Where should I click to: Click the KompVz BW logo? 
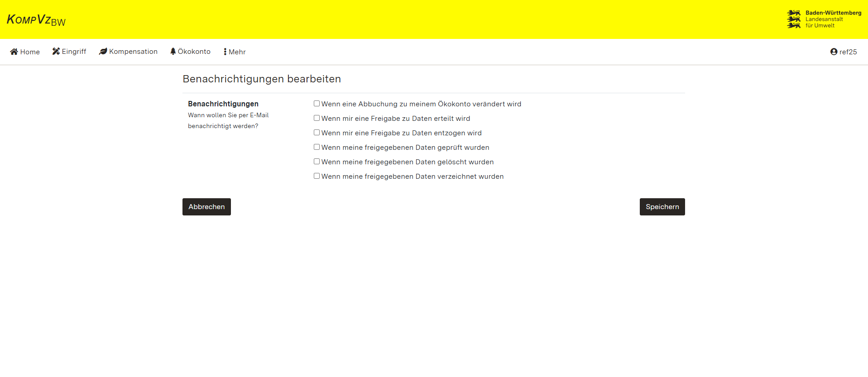pos(36,20)
